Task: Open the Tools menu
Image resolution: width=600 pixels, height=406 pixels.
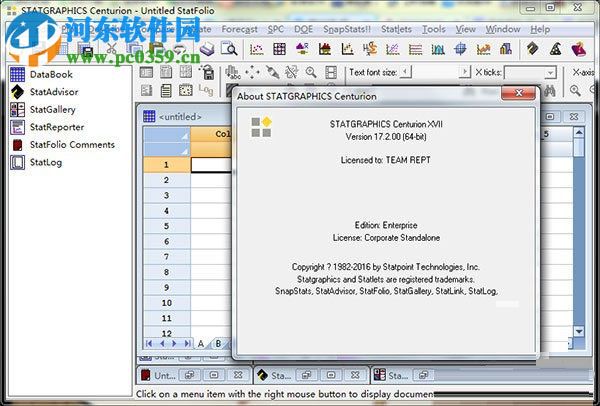Action: pyautogui.click(x=434, y=29)
